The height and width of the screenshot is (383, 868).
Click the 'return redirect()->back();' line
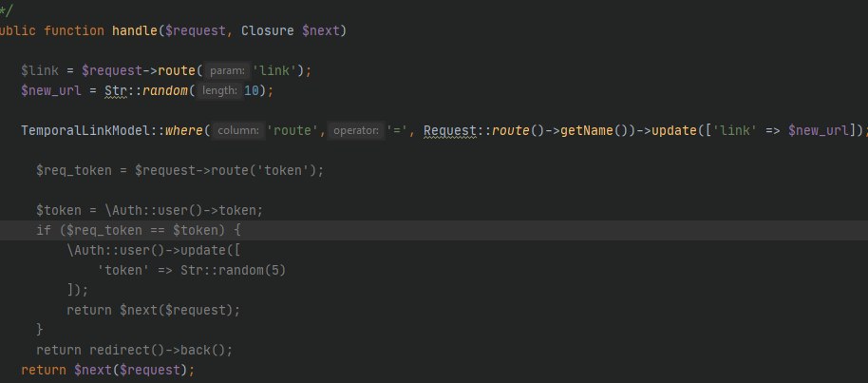point(135,351)
